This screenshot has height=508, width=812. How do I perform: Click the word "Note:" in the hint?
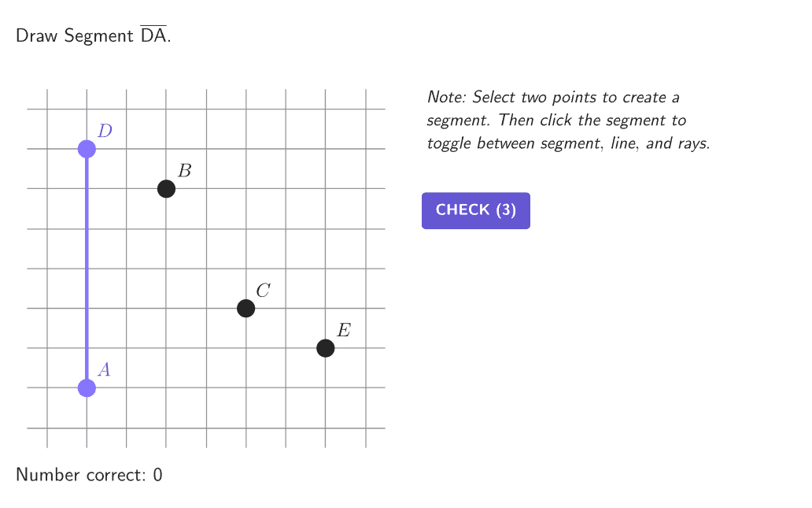[x=447, y=98]
